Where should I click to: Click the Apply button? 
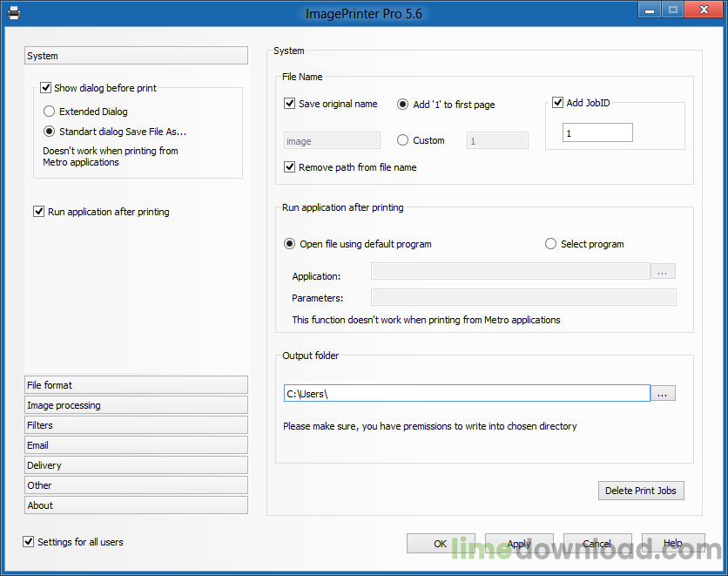(x=519, y=544)
